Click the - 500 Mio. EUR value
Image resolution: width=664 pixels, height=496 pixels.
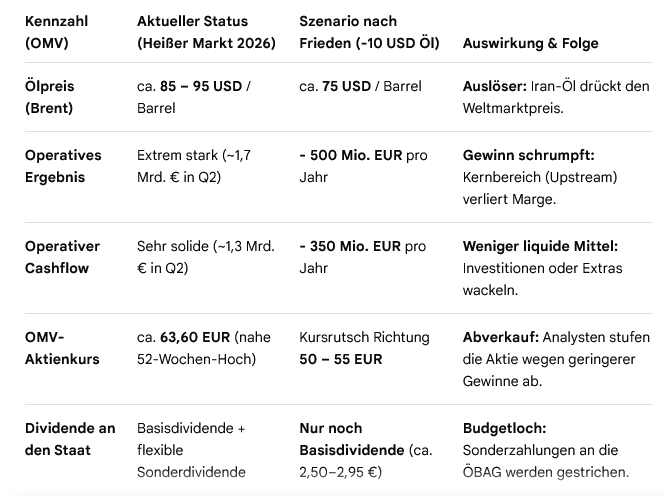(x=351, y=155)
